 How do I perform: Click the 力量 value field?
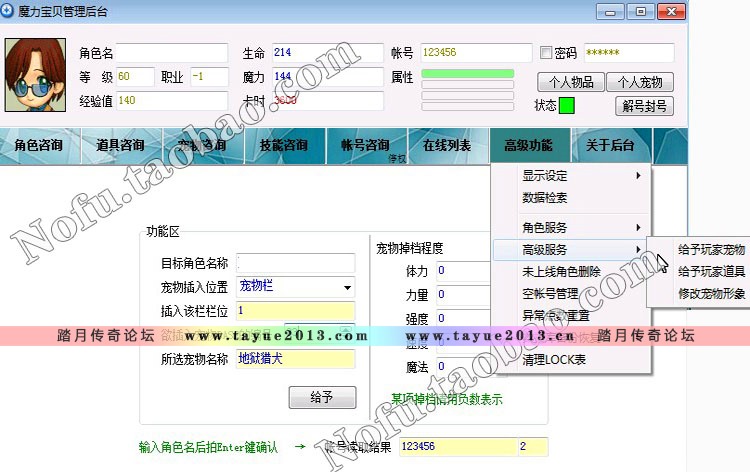coord(463,295)
